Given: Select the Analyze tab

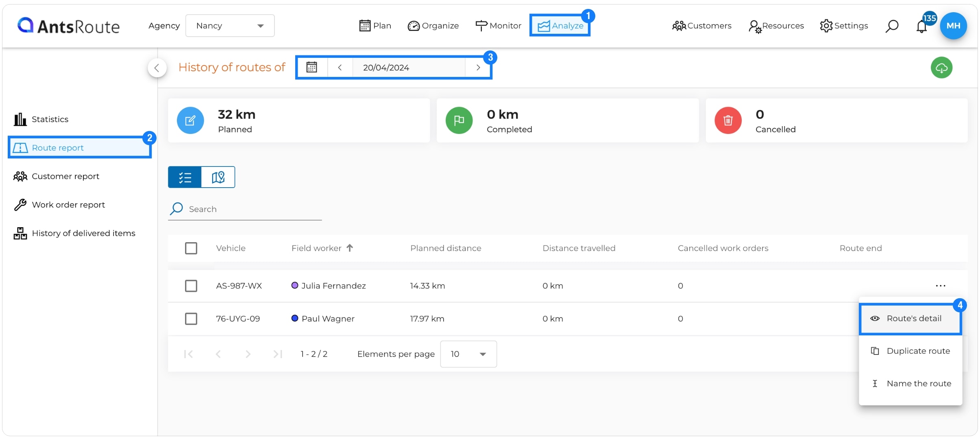Looking at the screenshot, I should coord(560,26).
